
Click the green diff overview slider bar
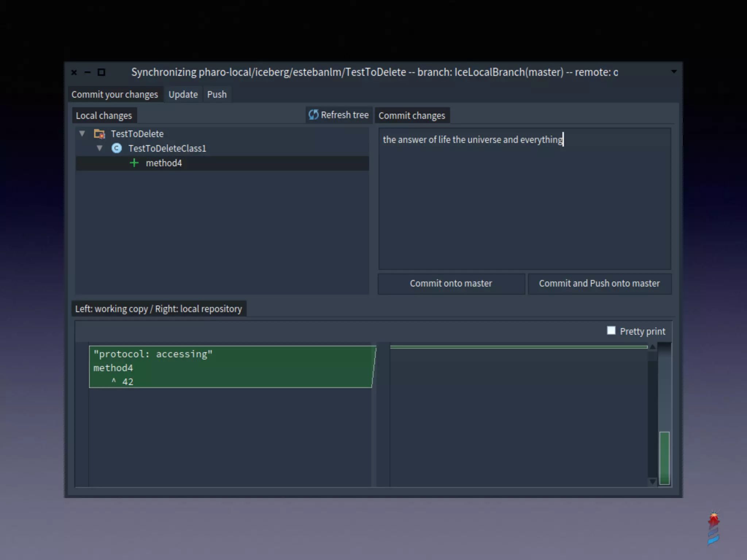coord(665,458)
